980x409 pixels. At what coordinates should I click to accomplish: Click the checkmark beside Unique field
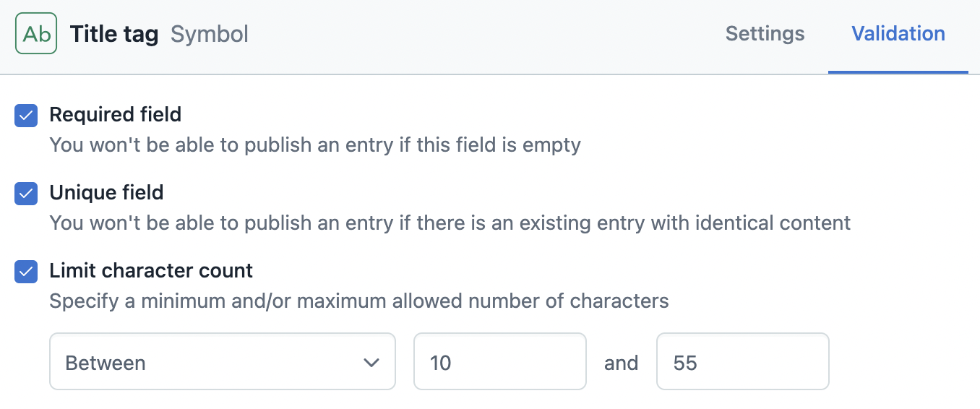point(26,194)
